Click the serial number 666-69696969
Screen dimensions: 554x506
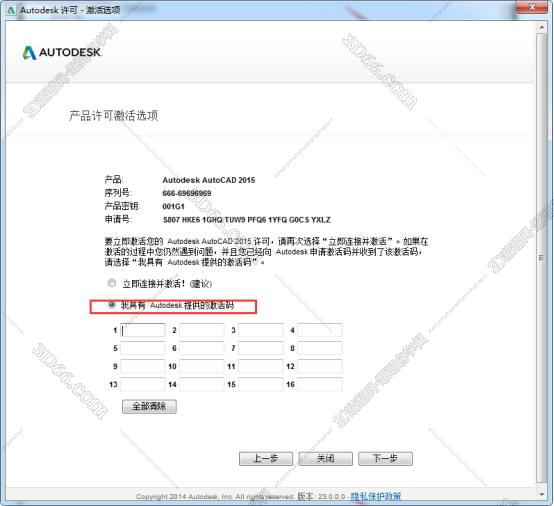(187, 193)
